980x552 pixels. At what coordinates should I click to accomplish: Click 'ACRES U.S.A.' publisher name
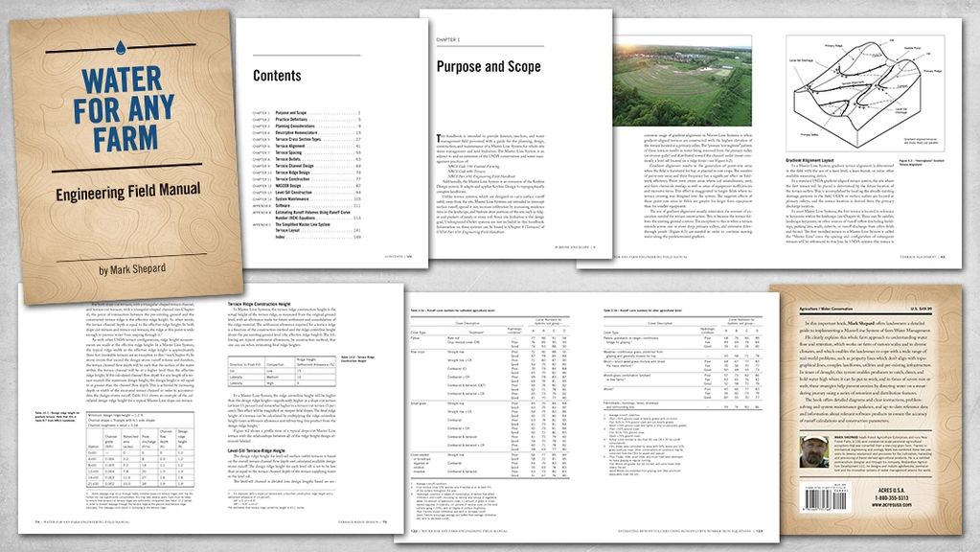[x=891, y=490]
